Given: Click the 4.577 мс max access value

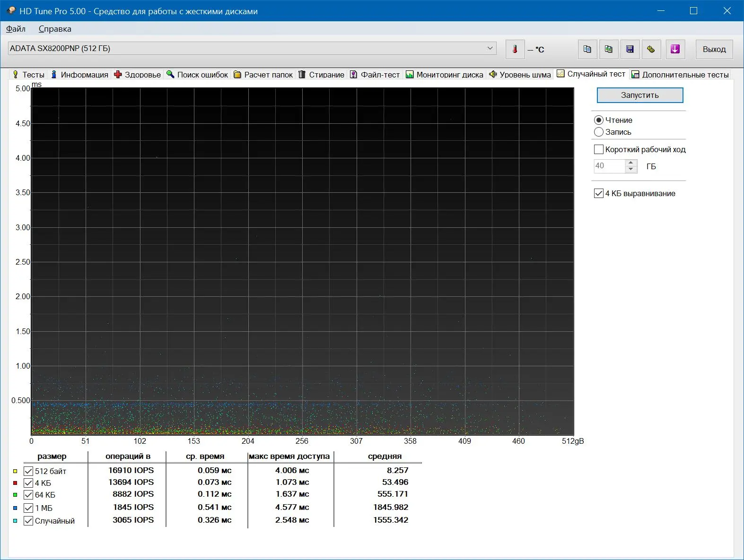Looking at the screenshot, I should 292,507.
